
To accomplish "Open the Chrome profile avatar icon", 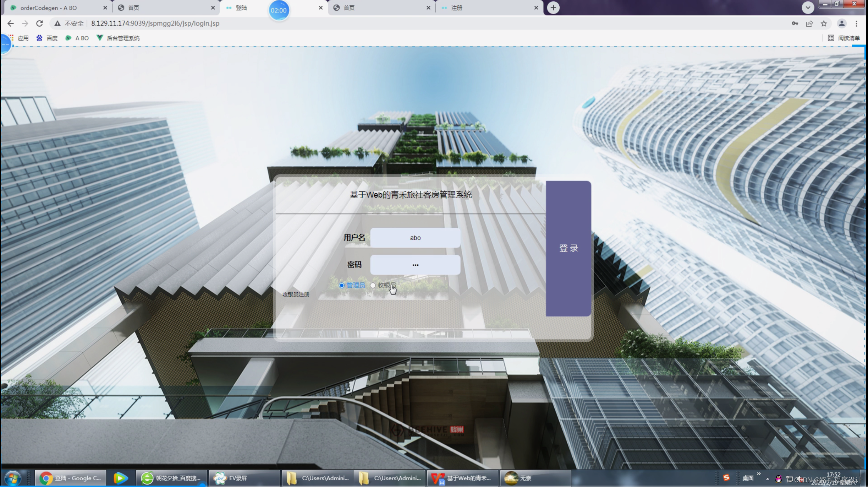I will 841,23.
